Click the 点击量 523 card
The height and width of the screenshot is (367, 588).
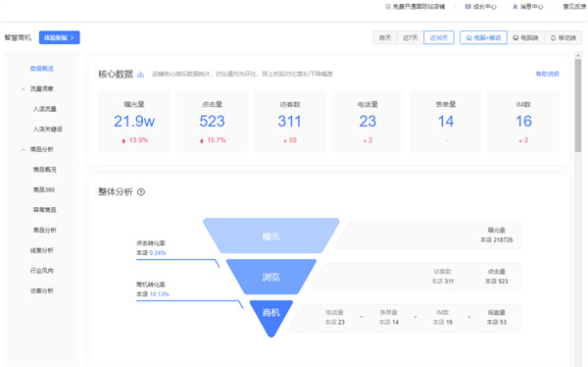pos(212,121)
